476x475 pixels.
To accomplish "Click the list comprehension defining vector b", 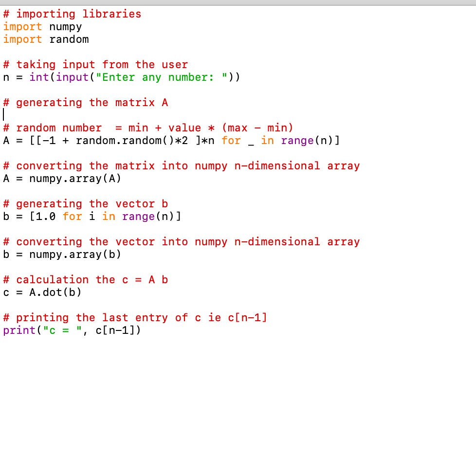I will (x=92, y=216).
